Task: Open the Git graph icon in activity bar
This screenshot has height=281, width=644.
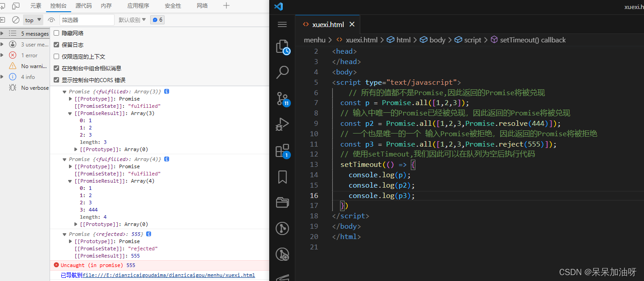Action: coord(282,228)
